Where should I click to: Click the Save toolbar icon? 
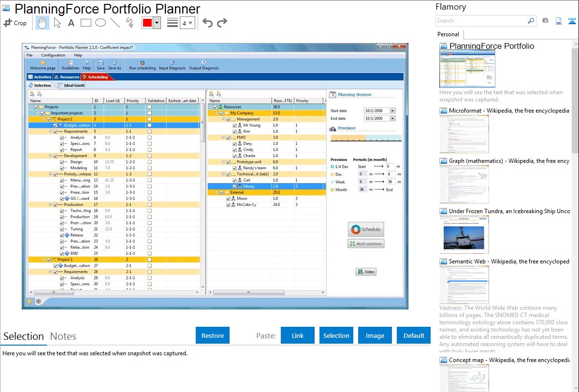click(x=101, y=65)
